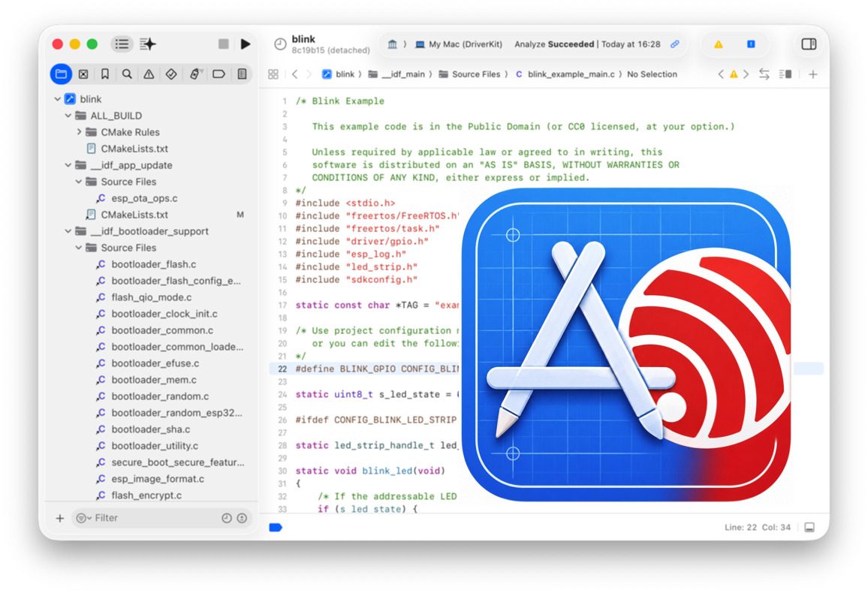The image size is (868, 596).
Task: Select flash_encrypt.c file
Action: click(146, 495)
